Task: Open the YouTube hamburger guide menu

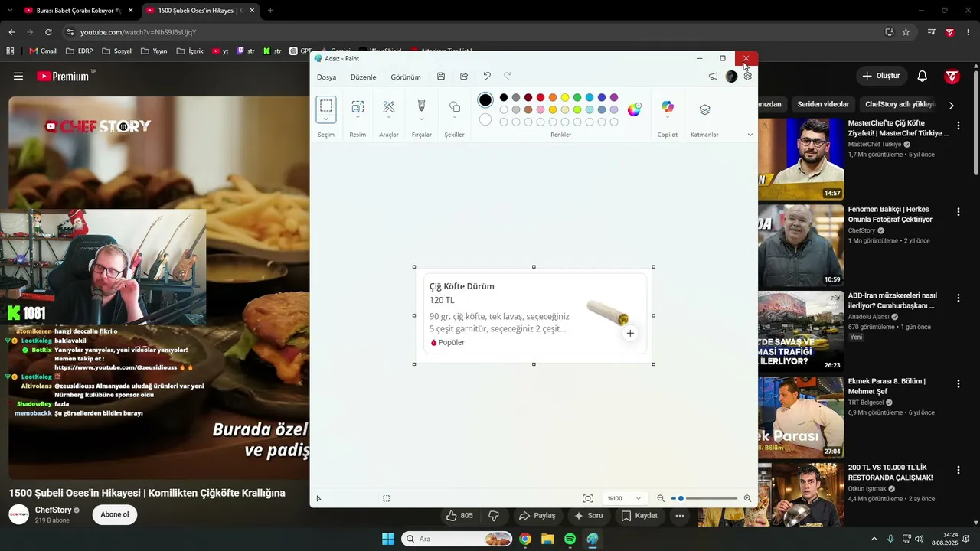Action: [18, 76]
